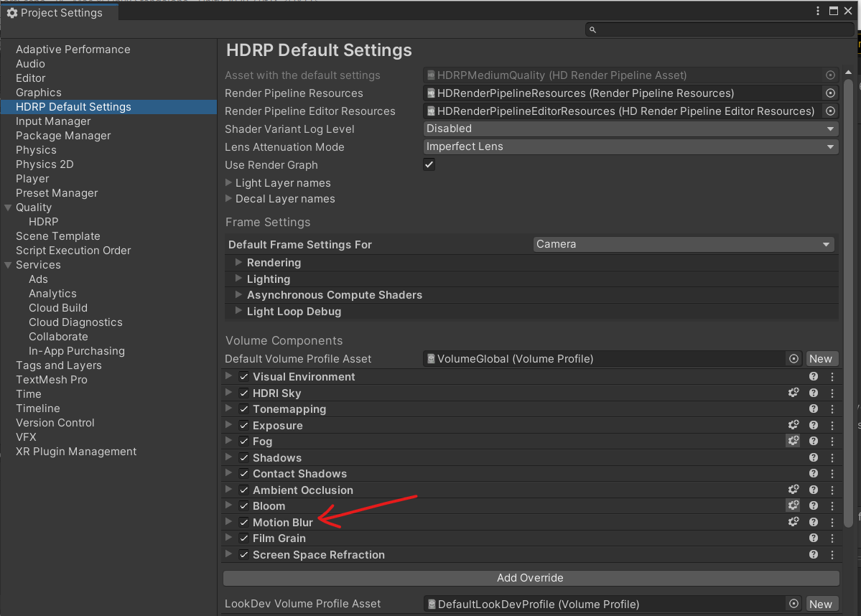The height and width of the screenshot is (616, 861).
Task: Click New beside LookDev Volume Profile Asset
Action: pos(820,604)
